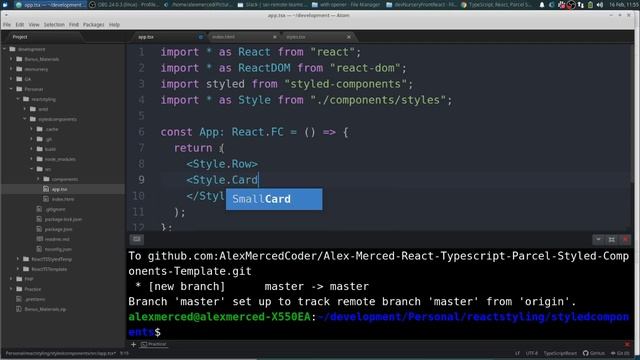Click the devnursery folder icon

19,69
